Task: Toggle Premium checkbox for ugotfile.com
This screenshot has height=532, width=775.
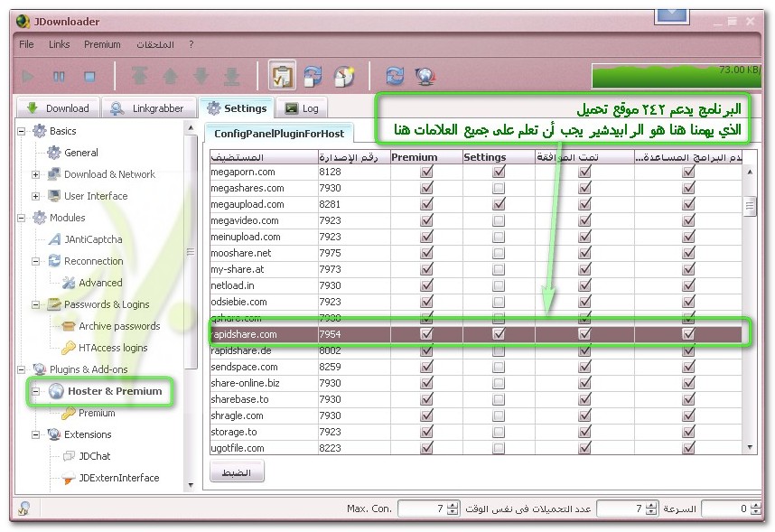Action: tap(426, 448)
